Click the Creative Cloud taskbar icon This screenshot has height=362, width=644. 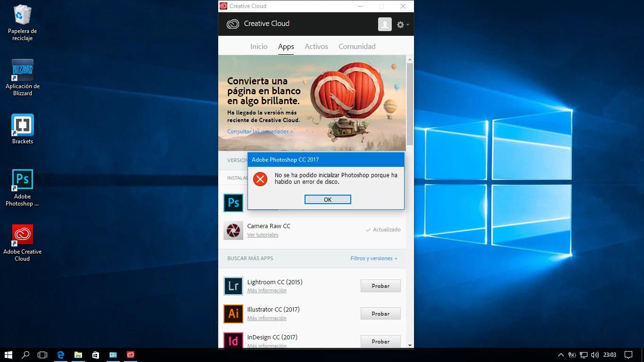click(131, 354)
